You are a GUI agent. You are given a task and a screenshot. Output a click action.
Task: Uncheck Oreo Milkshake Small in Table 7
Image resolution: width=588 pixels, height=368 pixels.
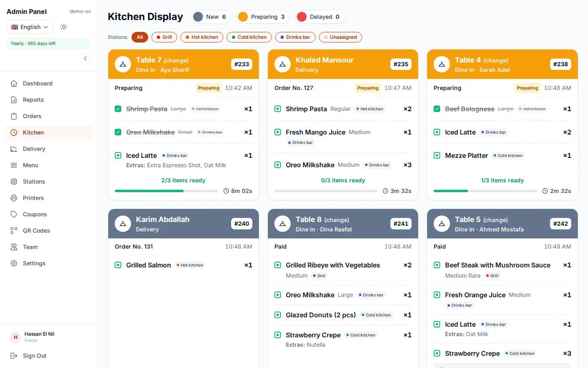[x=118, y=132]
